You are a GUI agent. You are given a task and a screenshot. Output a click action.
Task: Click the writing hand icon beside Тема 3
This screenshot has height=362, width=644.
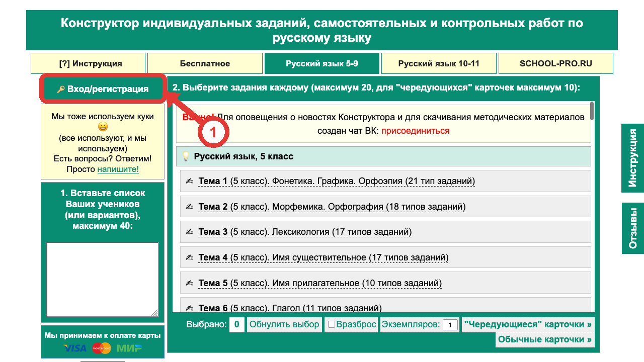coord(189,232)
